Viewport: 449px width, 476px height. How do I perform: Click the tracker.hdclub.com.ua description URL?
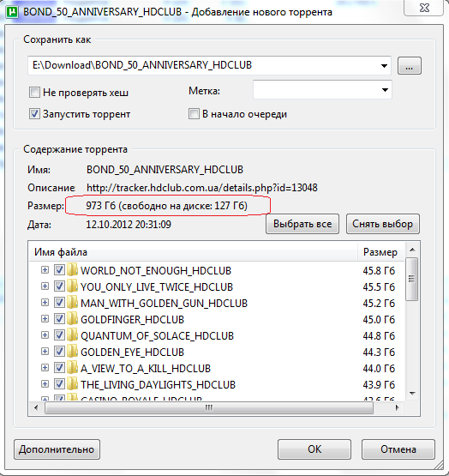[202, 188]
